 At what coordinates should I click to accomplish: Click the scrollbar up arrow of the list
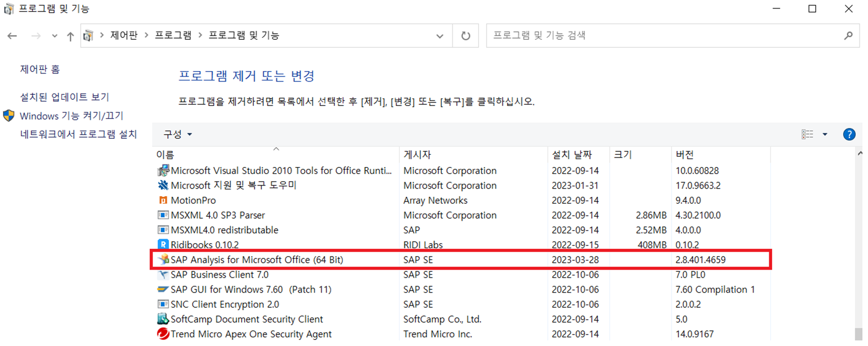(x=859, y=154)
